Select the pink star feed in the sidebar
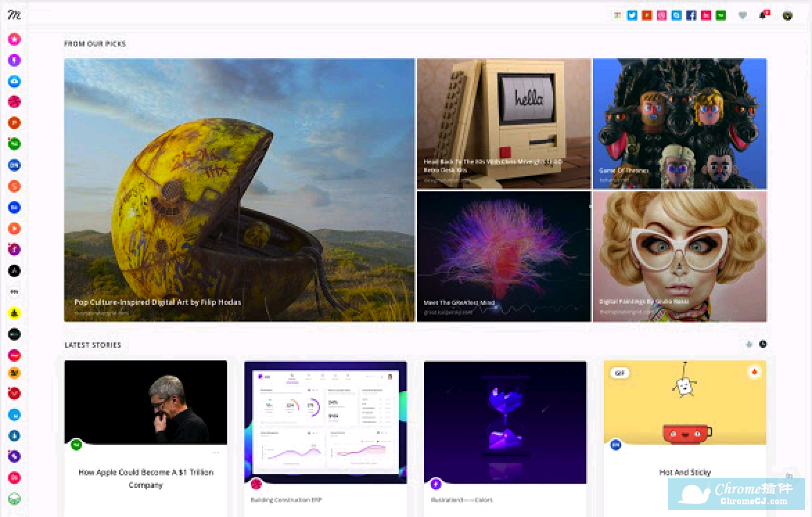Image resolution: width=812 pixels, height=517 pixels. [14, 39]
